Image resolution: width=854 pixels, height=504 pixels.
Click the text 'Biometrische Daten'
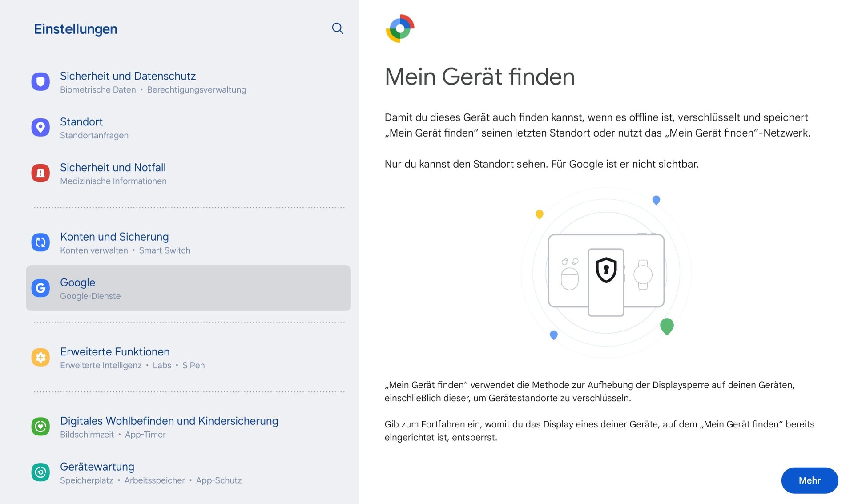pyautogui.click(x=98, y=90)
